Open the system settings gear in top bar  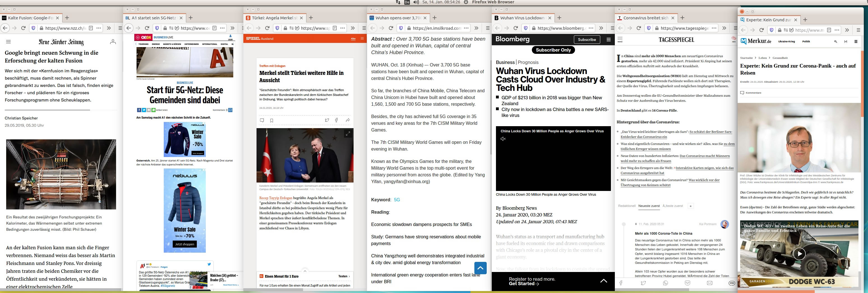pos(466,2)
